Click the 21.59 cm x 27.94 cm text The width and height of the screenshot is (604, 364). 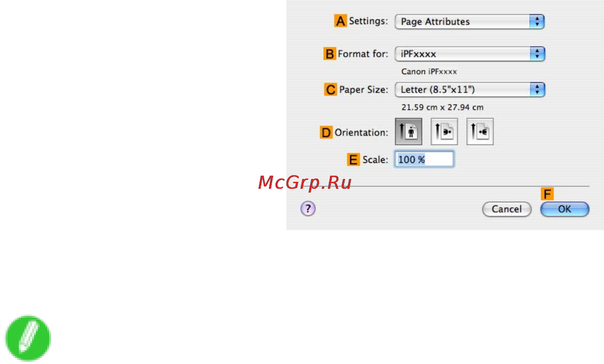point(442,107)
